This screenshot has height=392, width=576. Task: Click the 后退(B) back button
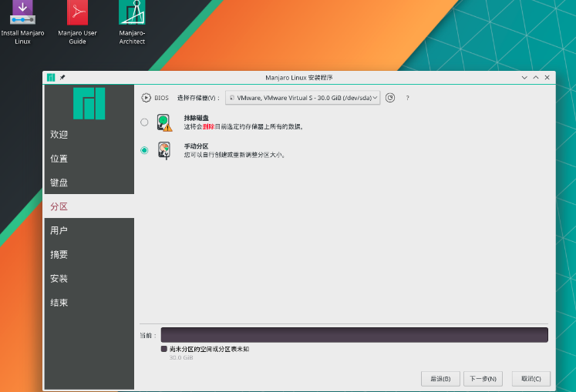440,379
